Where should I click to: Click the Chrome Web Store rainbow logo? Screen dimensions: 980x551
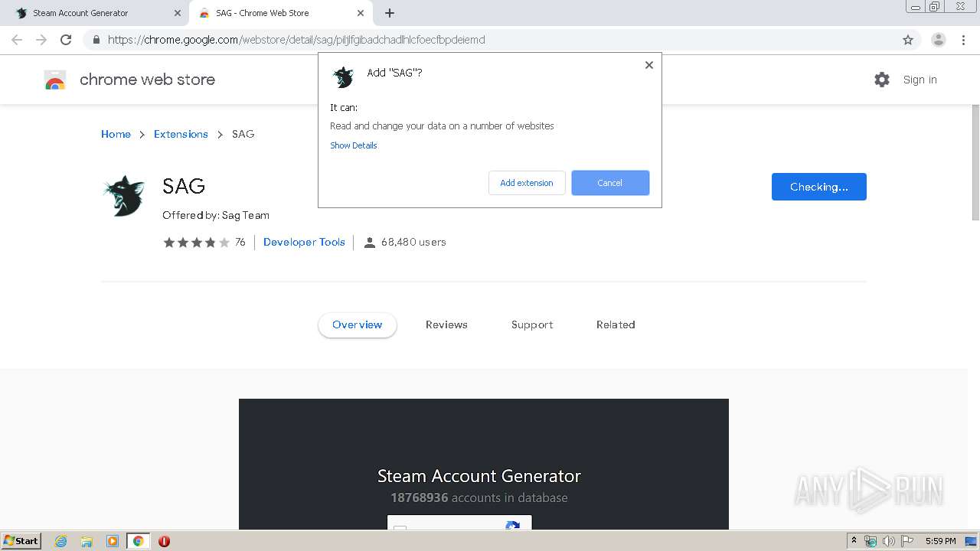[55, 80]
